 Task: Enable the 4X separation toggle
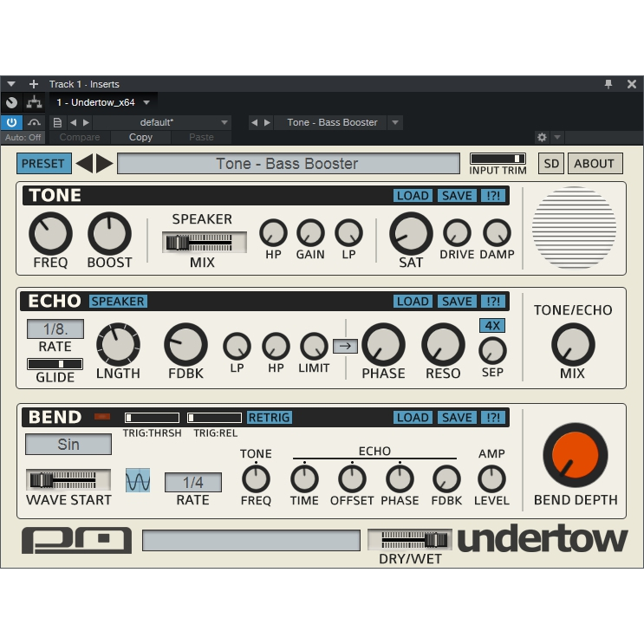click(492, 326)
